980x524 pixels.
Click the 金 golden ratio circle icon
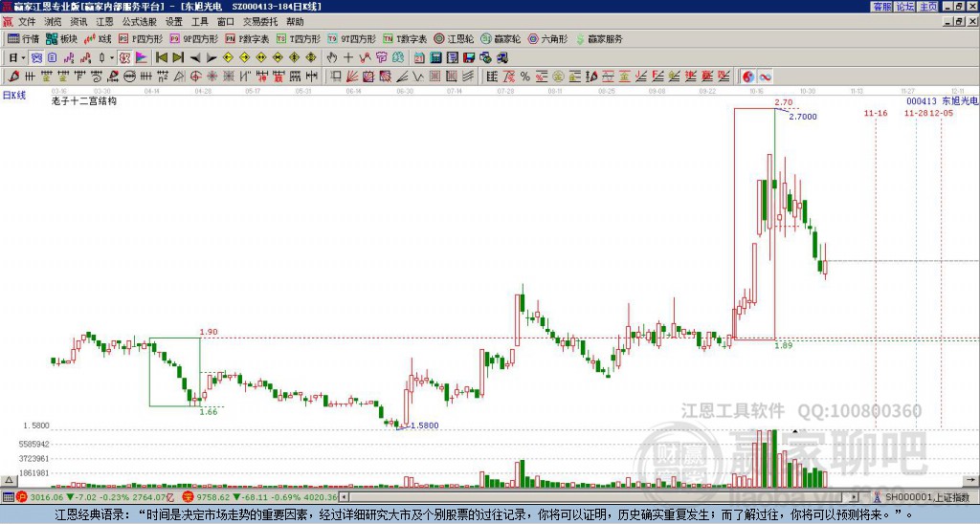(x=557, y=76)
